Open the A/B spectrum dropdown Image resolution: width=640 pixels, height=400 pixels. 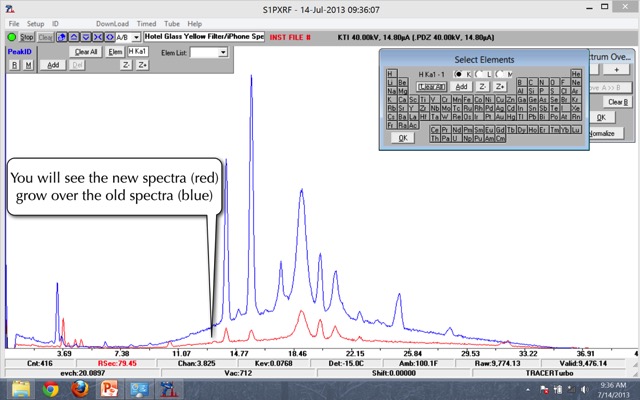[137, 36]
